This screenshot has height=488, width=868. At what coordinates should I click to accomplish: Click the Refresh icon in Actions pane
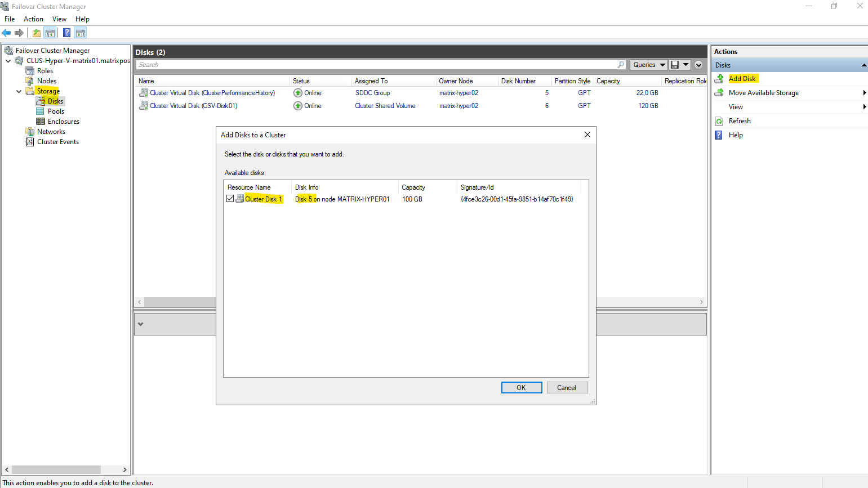point(719,121)
